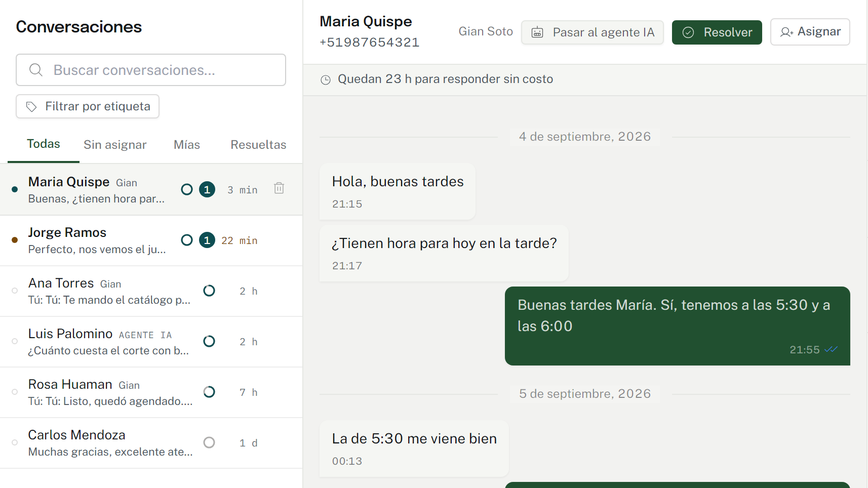Click the date label 5 de septiembre, 2026
868x488 pixels.
point(585,394)
